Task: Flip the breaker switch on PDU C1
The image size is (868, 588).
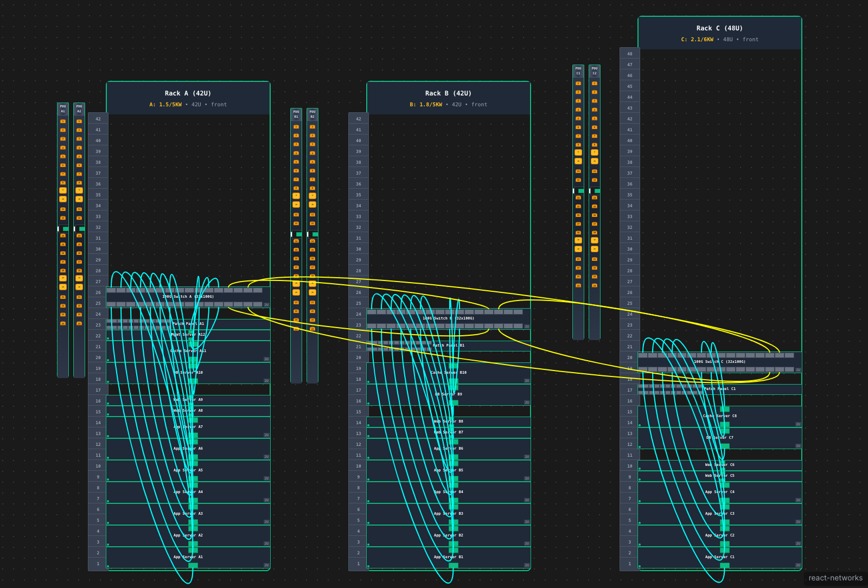Action: click(x=578, y=191)
